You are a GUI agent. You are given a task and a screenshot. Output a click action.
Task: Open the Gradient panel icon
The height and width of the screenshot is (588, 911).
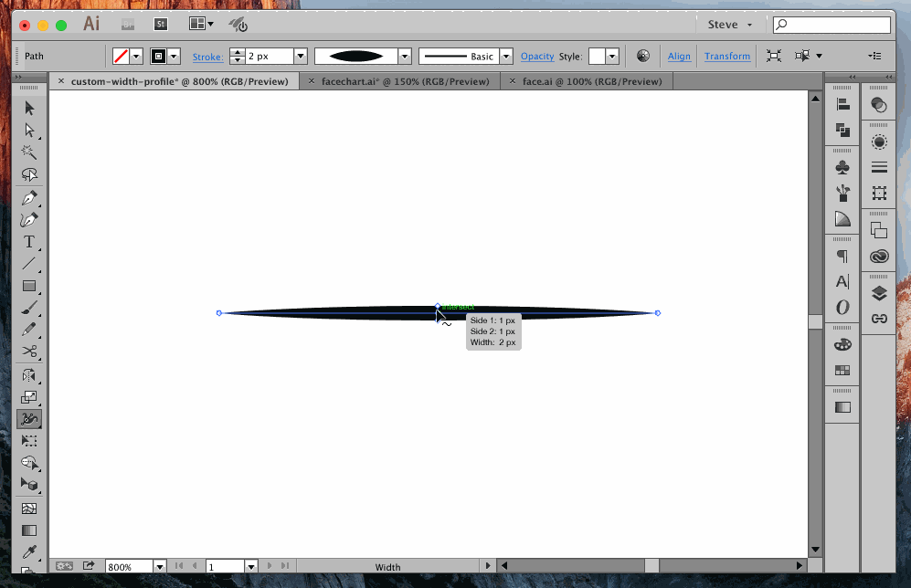(842, 407)
